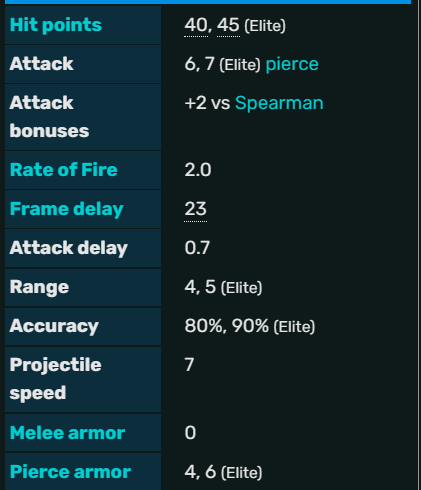The image size is (421, 490).
Task: Select the Attack bonuses row label
Action: coord(49,117)
